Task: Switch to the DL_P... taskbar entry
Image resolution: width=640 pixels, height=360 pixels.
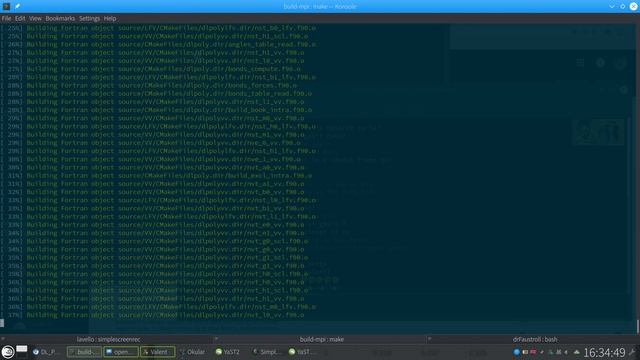Action: click(x=46, y=352)
